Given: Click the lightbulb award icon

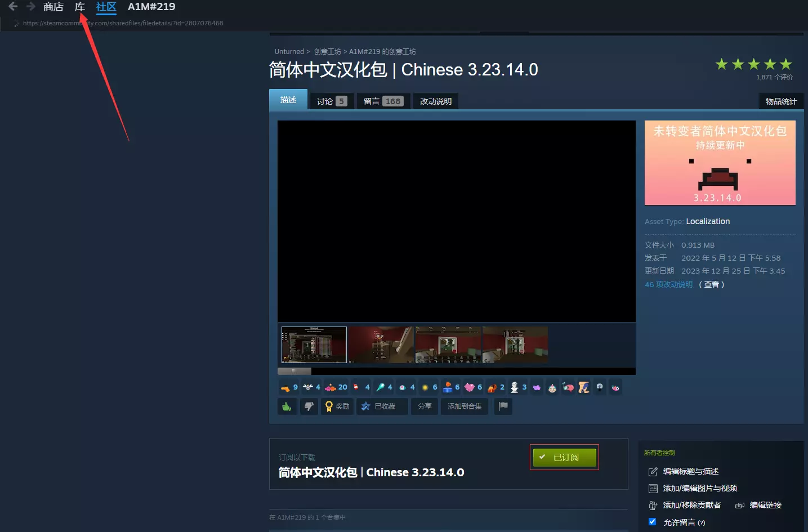Looking at the screenshot, I should [x=600, y=387].
